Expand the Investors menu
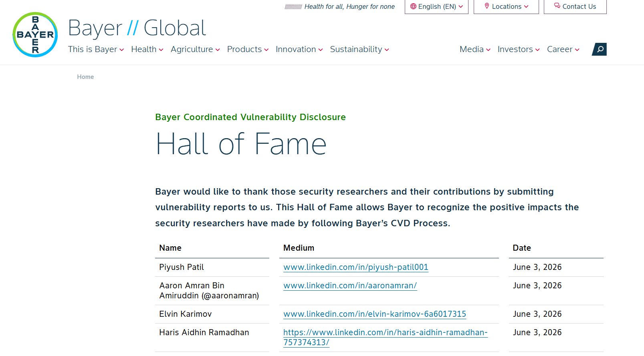This screenshot has width=644, height=356. pyautogui.click(x=519, y=49)
